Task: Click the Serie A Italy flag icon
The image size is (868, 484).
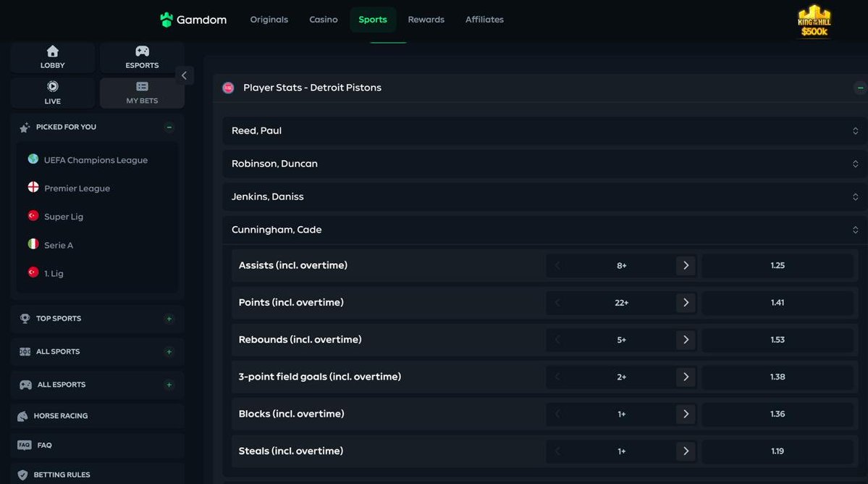Action: [x=33, y=244]
